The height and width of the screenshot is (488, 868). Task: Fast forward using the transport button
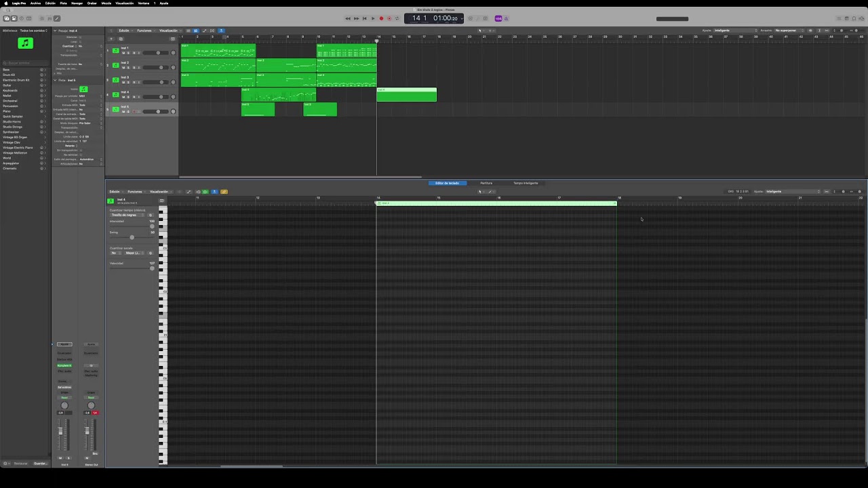(x=356, y=18)
